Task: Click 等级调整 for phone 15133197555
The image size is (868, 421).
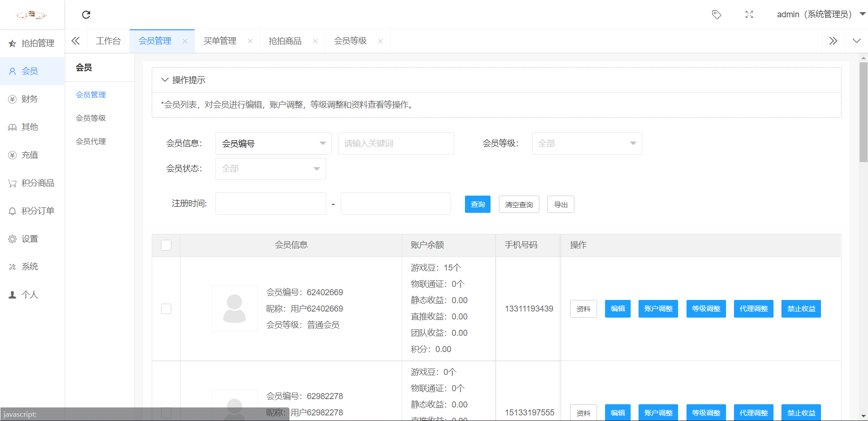Action: click(706, 413)
